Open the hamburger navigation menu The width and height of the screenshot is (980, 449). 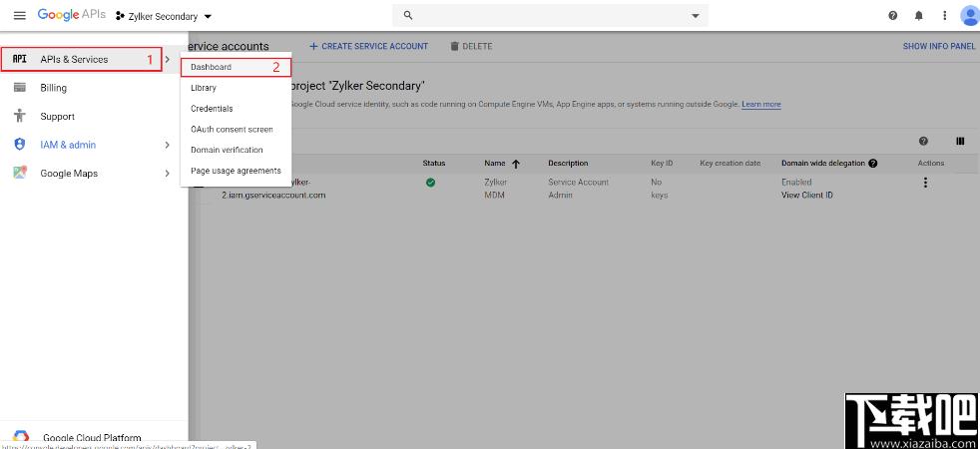[x=19, y=16]
